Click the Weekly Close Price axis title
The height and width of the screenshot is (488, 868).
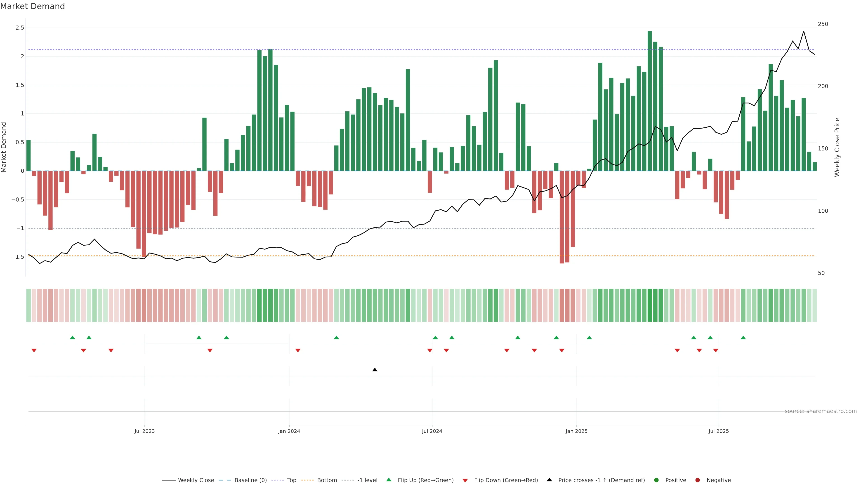[x=837, y=147]
